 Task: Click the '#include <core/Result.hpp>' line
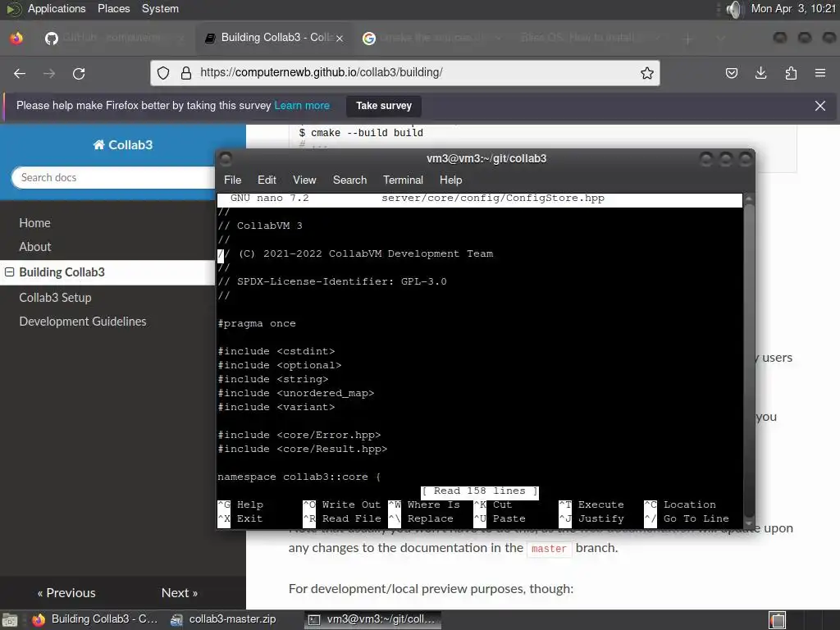[x=302, y=449]
